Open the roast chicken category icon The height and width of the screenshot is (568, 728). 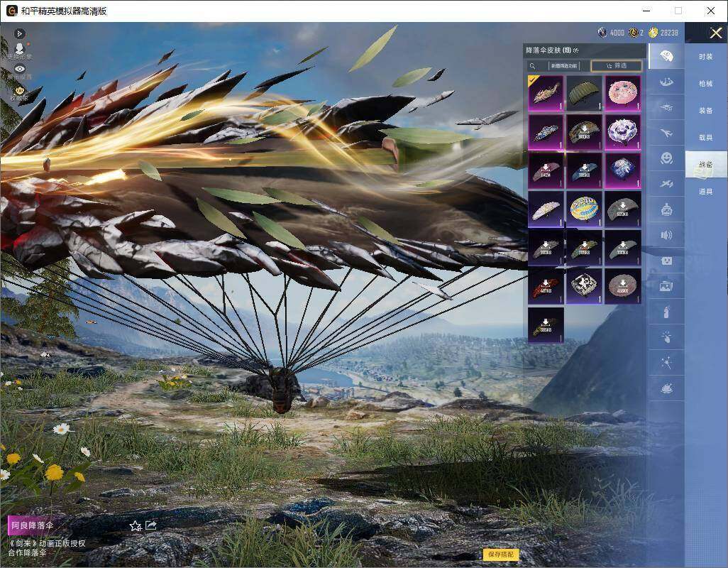click(x=666, y=388)
